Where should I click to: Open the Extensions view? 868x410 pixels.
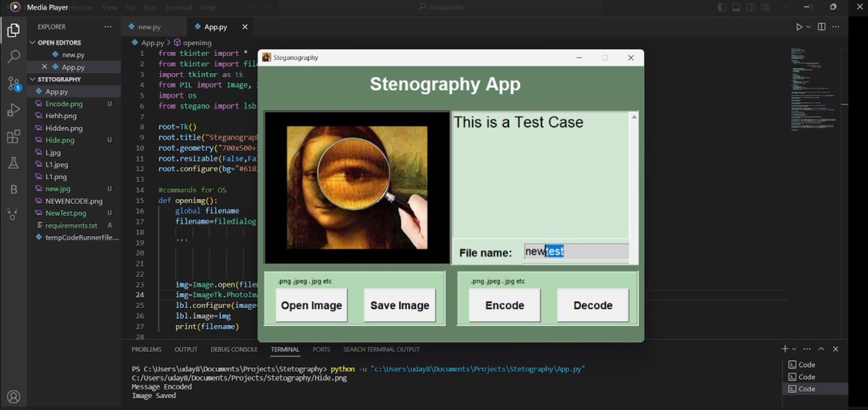tap(14, 137)
